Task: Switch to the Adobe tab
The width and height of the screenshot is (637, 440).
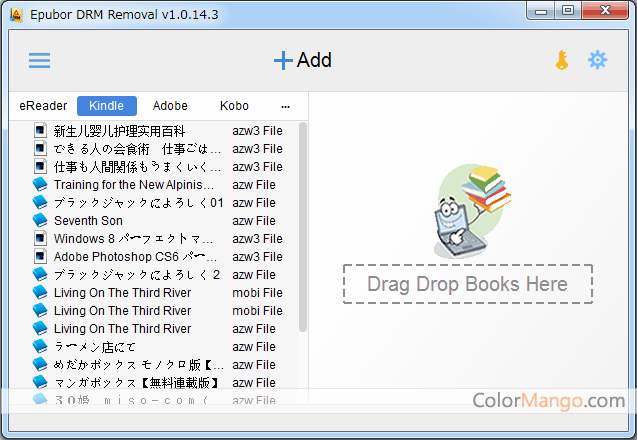Action: pyautogui.click(x=170, y=106)
